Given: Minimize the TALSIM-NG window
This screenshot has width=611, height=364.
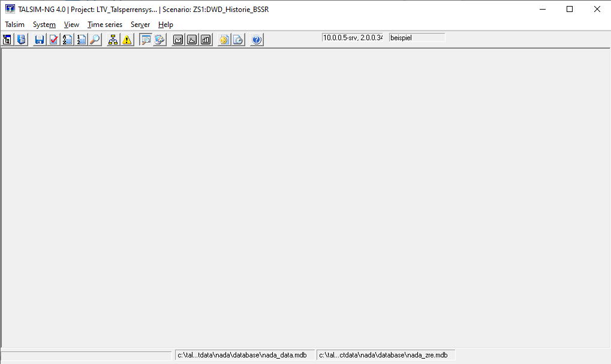Looking at the screenshot, I should [x=543, y=9].
